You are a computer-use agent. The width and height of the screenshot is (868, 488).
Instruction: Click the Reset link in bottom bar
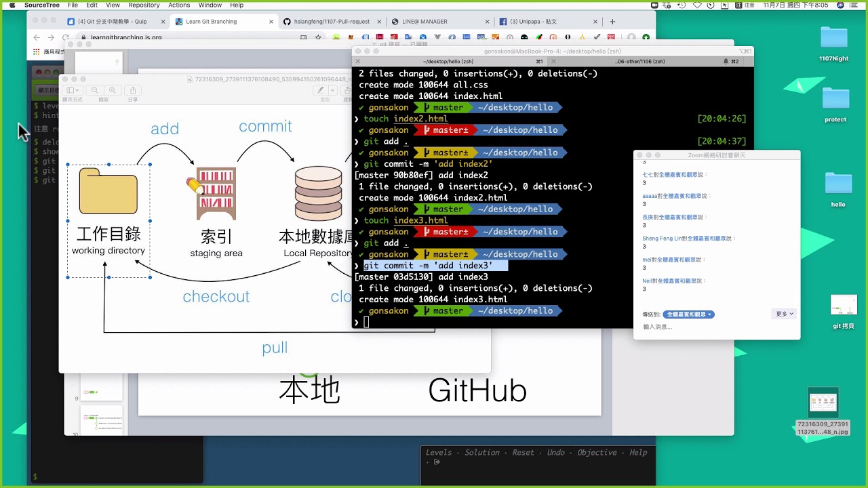click(x=524, y=453)
